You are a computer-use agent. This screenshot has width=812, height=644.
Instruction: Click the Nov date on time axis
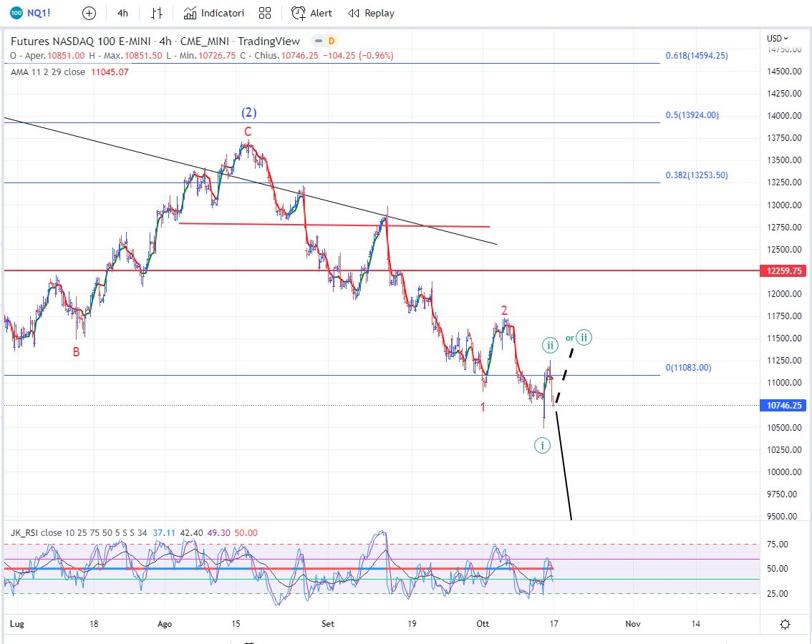click(x=633, y=624)
